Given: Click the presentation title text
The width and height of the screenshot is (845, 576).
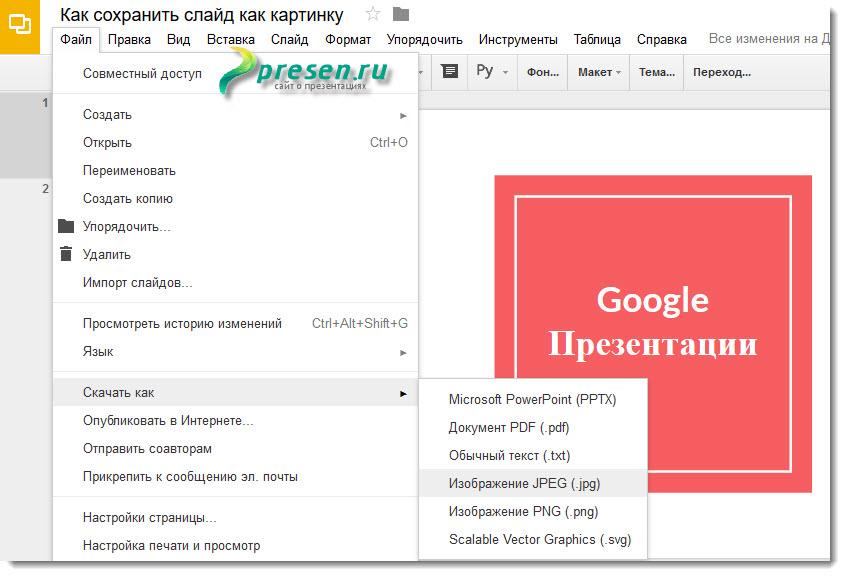Looking at the screenshot, I should click(x=202, y=15).
